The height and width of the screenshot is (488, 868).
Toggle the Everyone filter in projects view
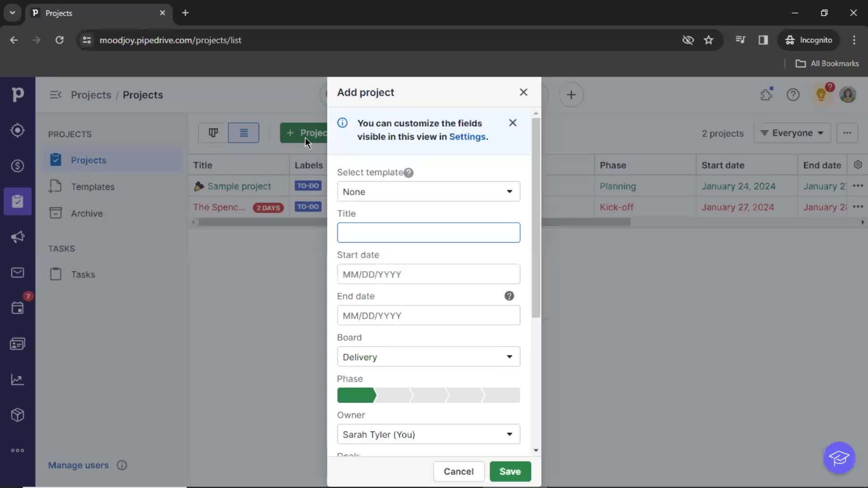793,133
